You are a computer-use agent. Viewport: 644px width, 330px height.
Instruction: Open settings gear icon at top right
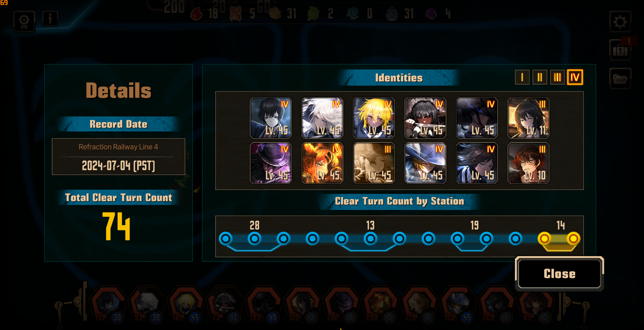[x=620, y=22]
